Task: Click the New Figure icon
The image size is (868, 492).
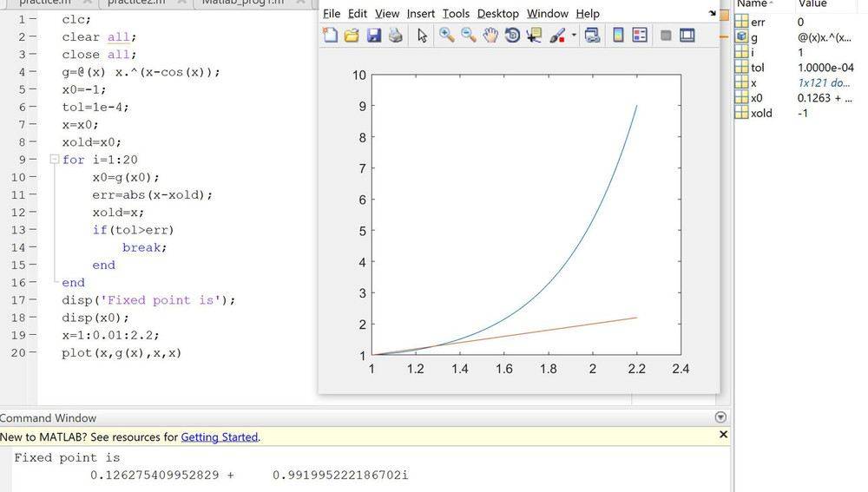Action: (331, 36)
